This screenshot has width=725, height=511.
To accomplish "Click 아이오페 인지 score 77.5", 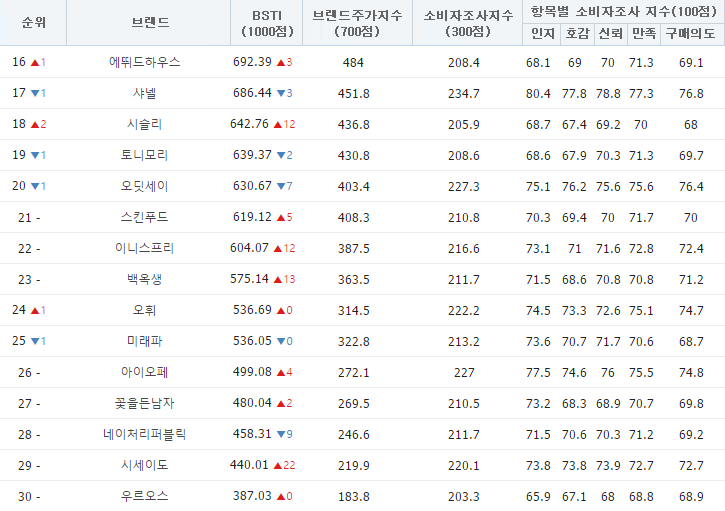I will [538, 372].
